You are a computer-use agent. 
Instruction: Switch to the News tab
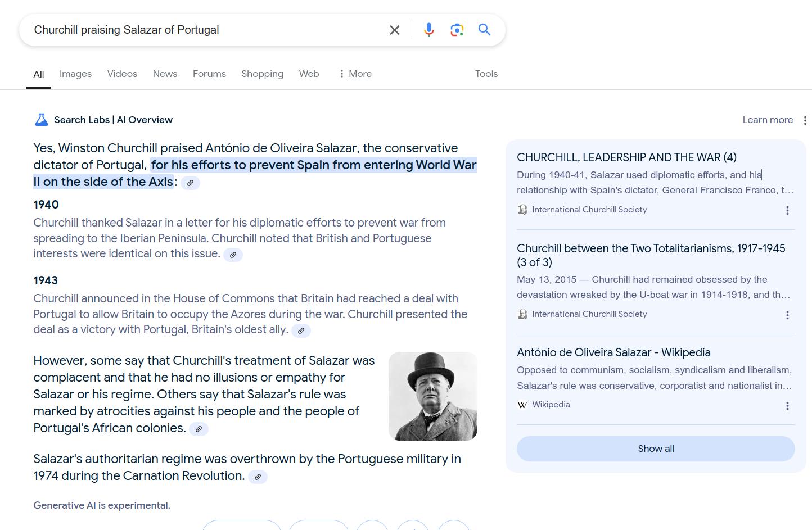[x=165, y=74]
